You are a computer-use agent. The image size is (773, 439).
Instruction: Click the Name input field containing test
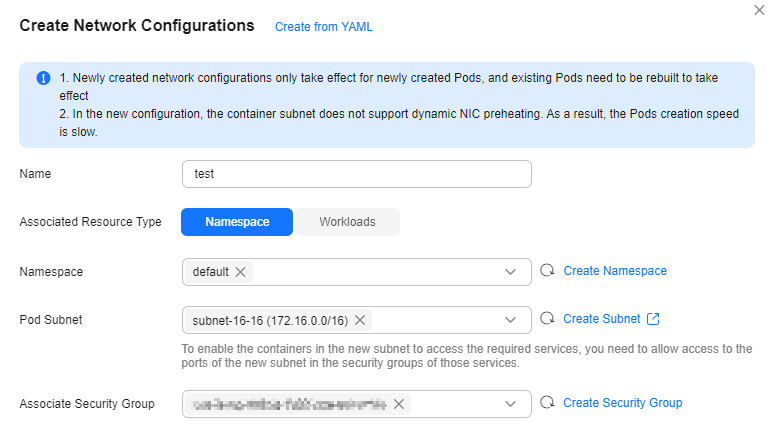click(x=357, y=174)
